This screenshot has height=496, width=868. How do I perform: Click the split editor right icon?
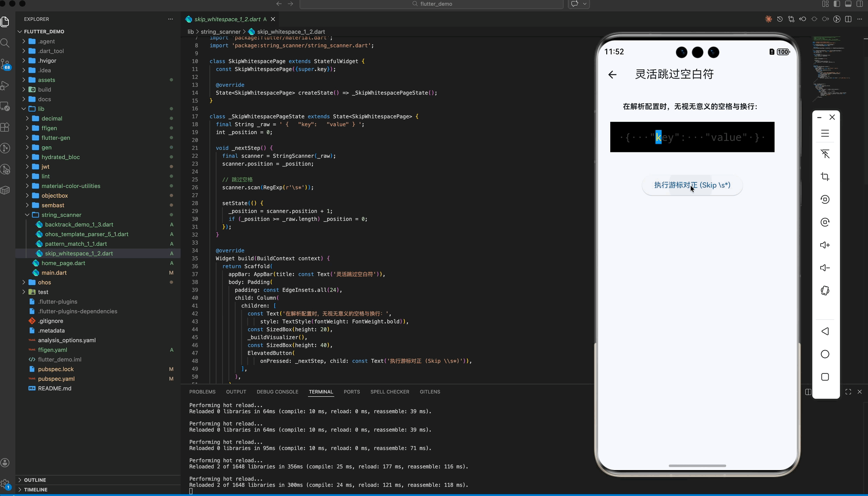(848, 19)
